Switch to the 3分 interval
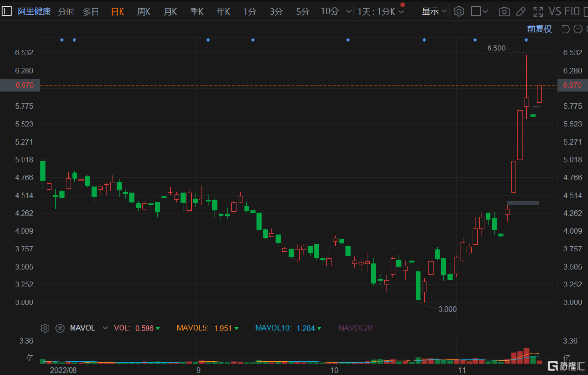 [x=276, y=11]
